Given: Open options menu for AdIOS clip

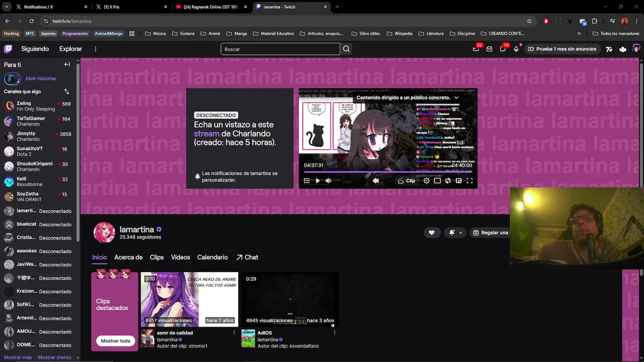Looking at the screenshot, I should tap(335, 333).
